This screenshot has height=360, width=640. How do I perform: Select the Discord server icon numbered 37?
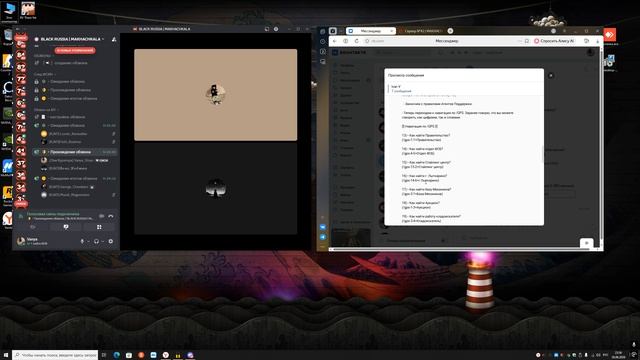point(21,163)
